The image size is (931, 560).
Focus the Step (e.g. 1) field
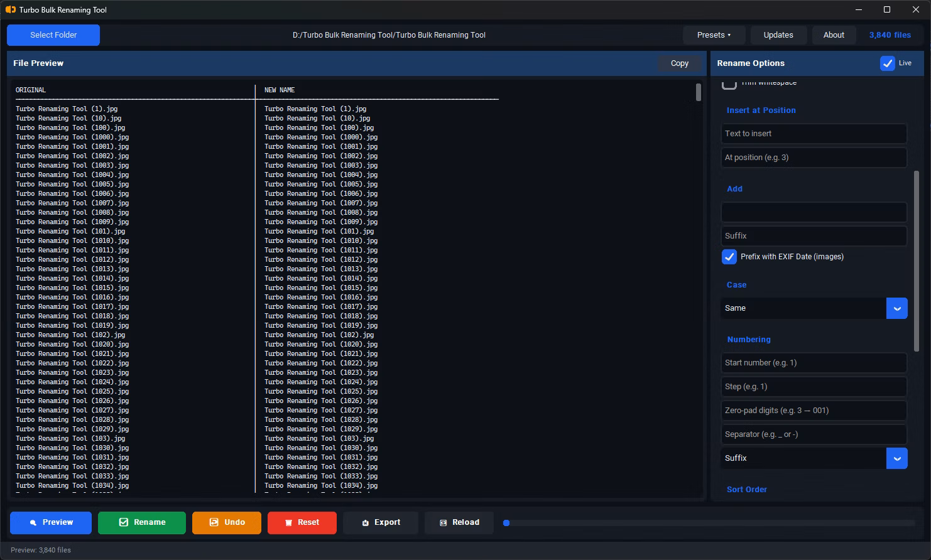814,387
